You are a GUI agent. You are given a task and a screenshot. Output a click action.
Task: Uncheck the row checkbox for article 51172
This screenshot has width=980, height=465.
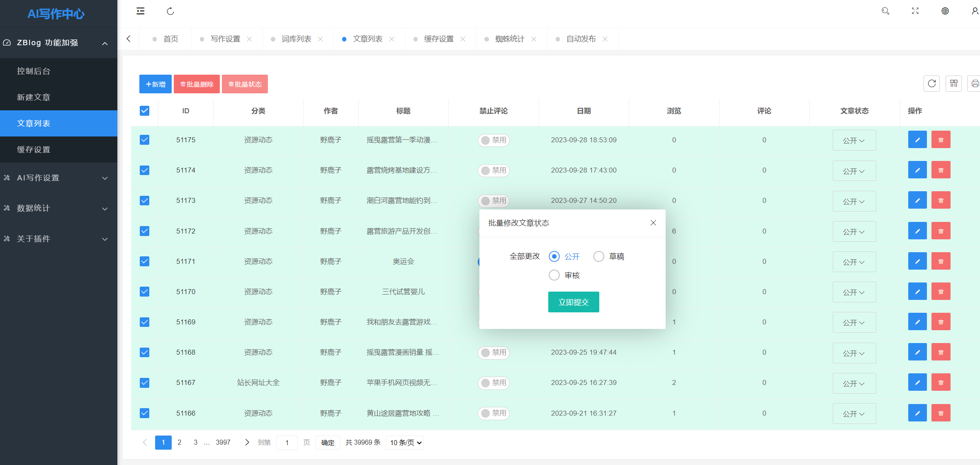click(144, 231)
